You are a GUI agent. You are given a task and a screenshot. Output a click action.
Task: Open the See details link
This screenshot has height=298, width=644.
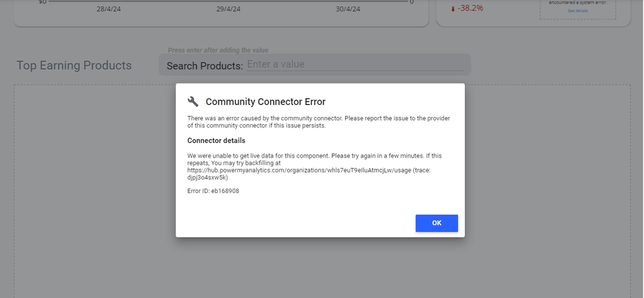pyautogui.click(x=578, y=11)
